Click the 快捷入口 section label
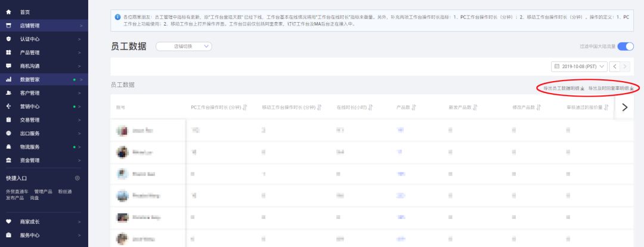 coord(17,178)
